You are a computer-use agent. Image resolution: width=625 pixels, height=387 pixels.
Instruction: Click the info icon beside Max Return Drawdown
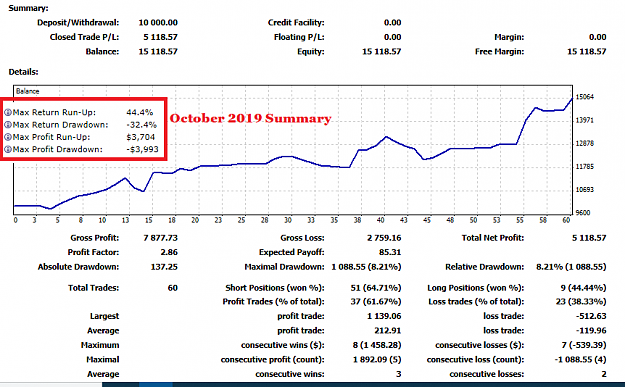pos(8,125)
